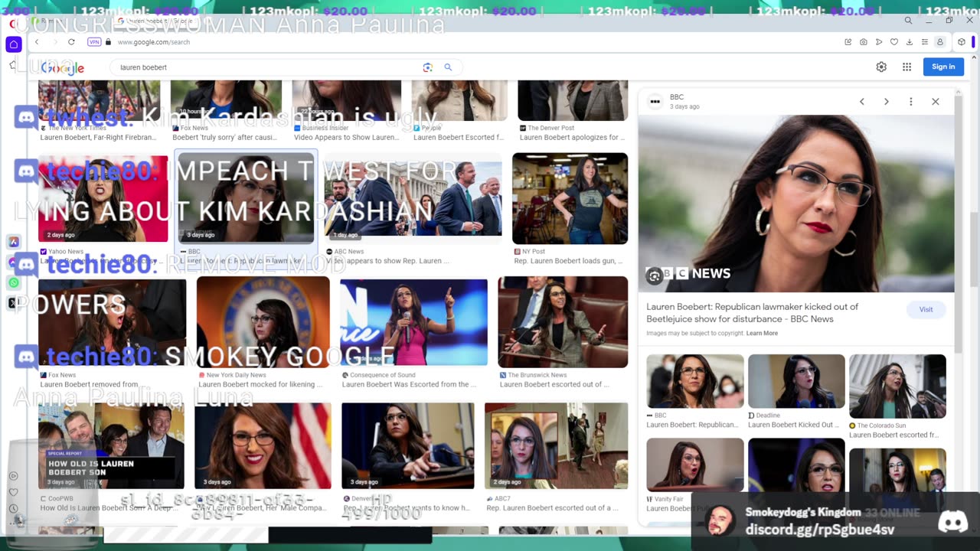This screenshot has width=980, height=551.
Task: Open Google quick settings gear
Action: point(881,67)
